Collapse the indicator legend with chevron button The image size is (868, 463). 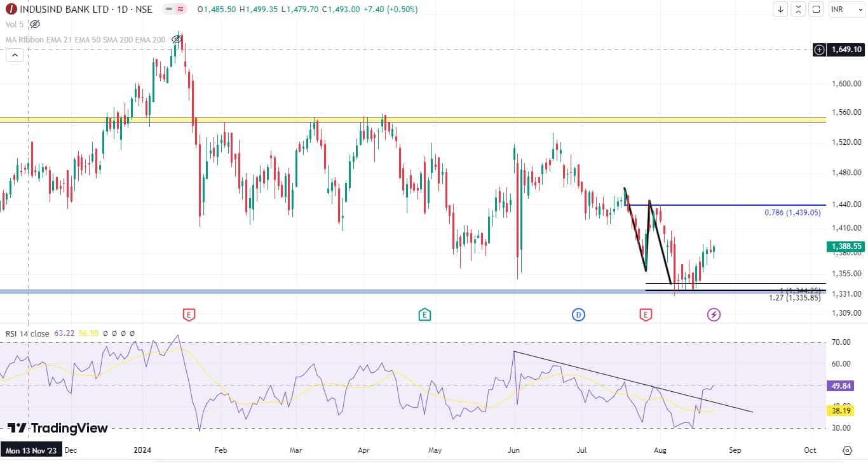click(15, 55)
